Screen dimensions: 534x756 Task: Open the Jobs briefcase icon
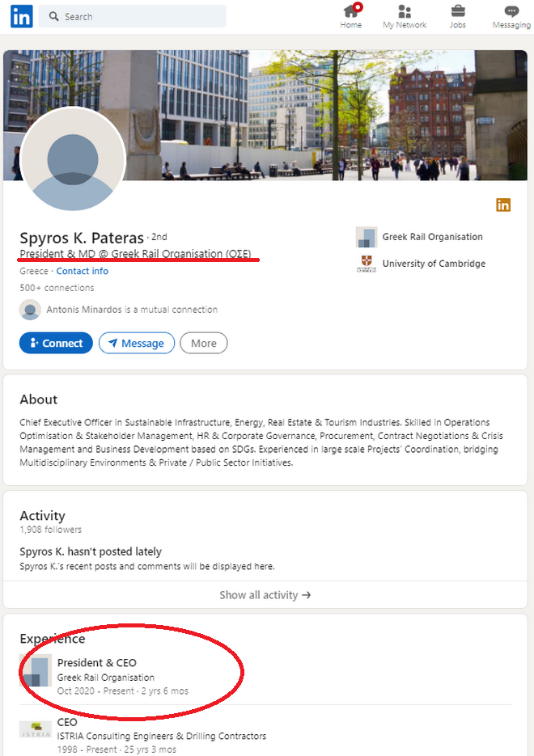pyautogui.click(x=458, y=11)
